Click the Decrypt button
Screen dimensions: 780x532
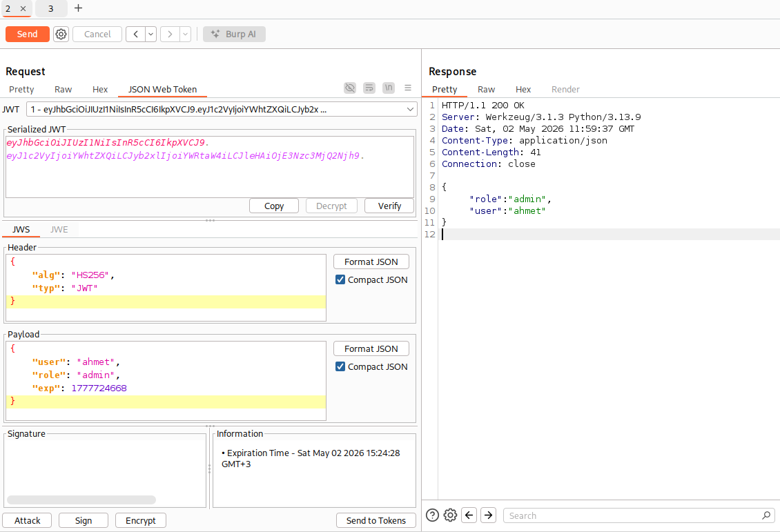pyautogui.click(x=331, y=206)
